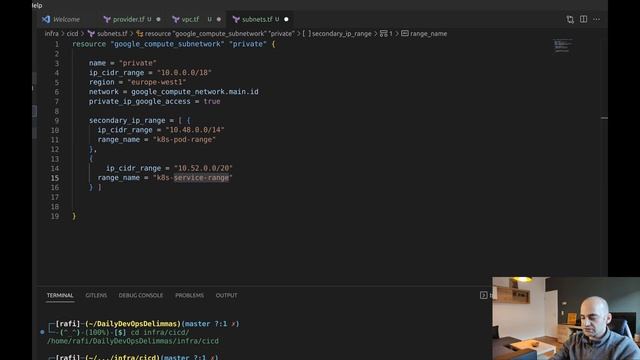
Task: Click the "10.0.0.0/18" CIDR value
Action: tap(184, 73)
